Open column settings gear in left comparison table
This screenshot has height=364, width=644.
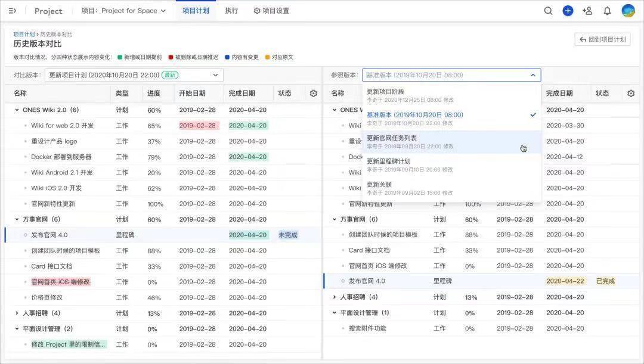click(x=314, y=94)
